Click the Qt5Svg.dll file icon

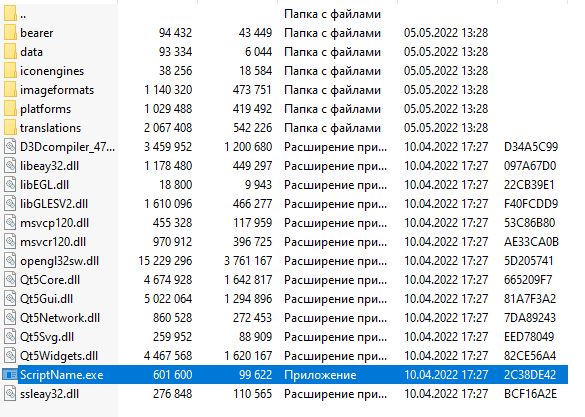point(10,337)
